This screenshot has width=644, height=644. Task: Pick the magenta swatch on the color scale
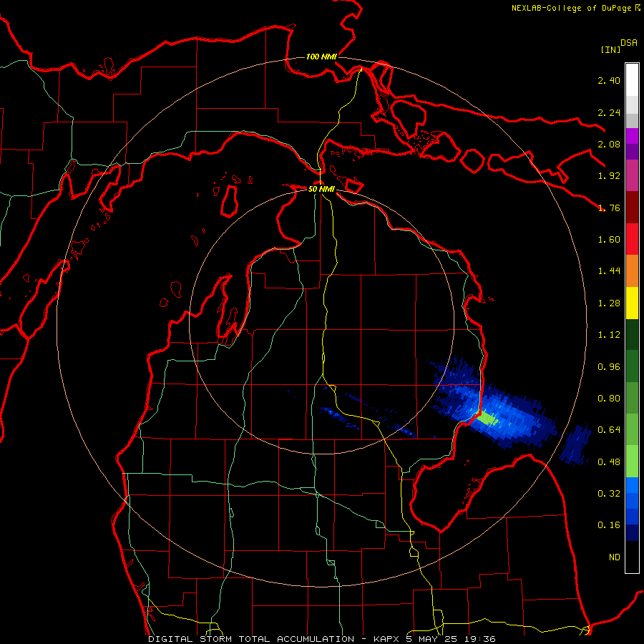coord(632,136)
